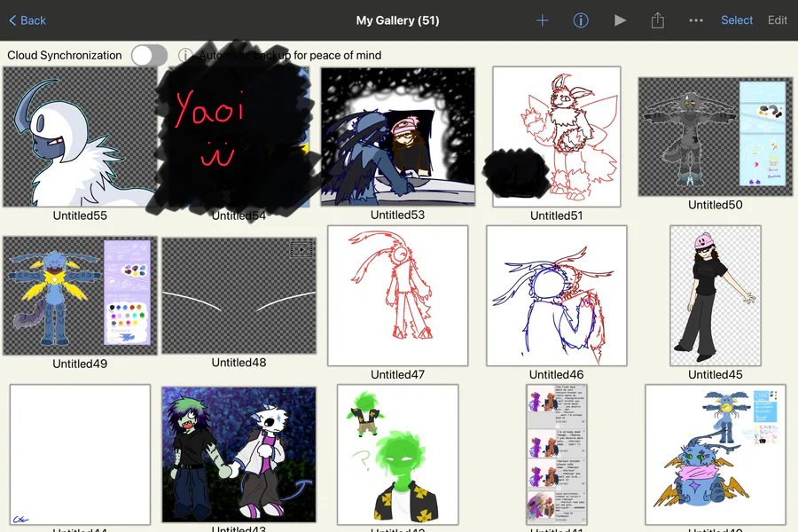Screen dimensions: 798x532
Task: Open the Untitled49 character sheet thumbnail
Action: (x=80, y=296)
